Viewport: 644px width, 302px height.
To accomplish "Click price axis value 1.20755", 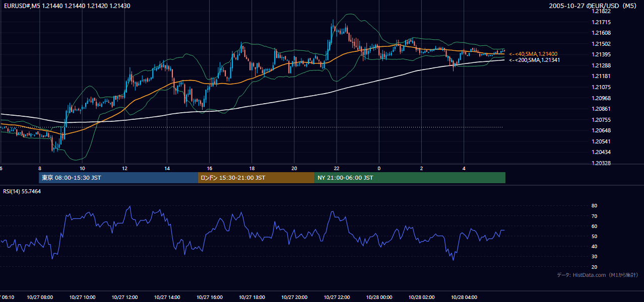I will pyautogui.click(x=601, y=120).
